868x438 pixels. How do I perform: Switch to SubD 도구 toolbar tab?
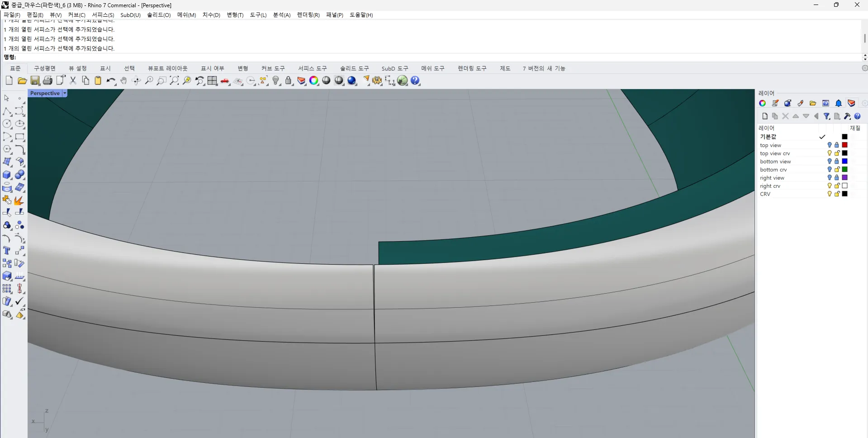coord(395,68)
